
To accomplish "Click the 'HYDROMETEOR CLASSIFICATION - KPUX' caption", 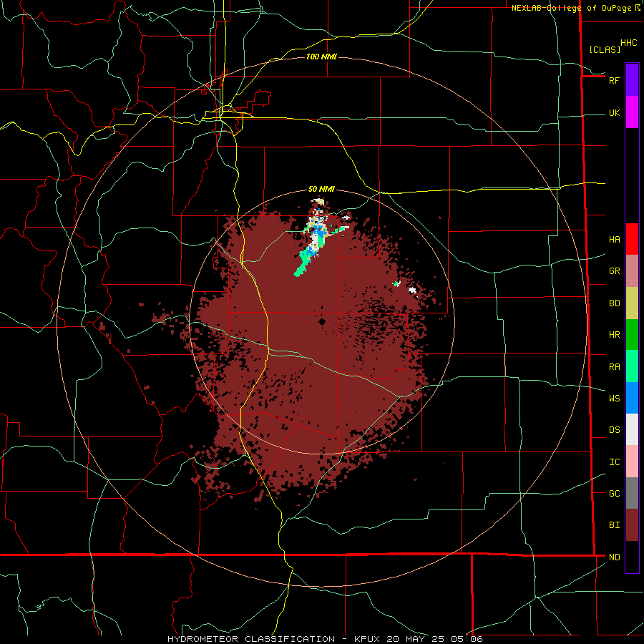I will [x=273, y=639].
